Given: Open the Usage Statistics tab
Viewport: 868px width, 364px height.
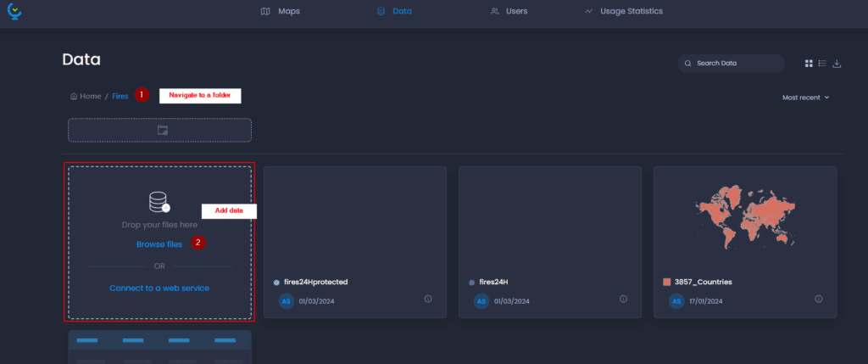Looking at the screenshot, I should coord(623,11).
